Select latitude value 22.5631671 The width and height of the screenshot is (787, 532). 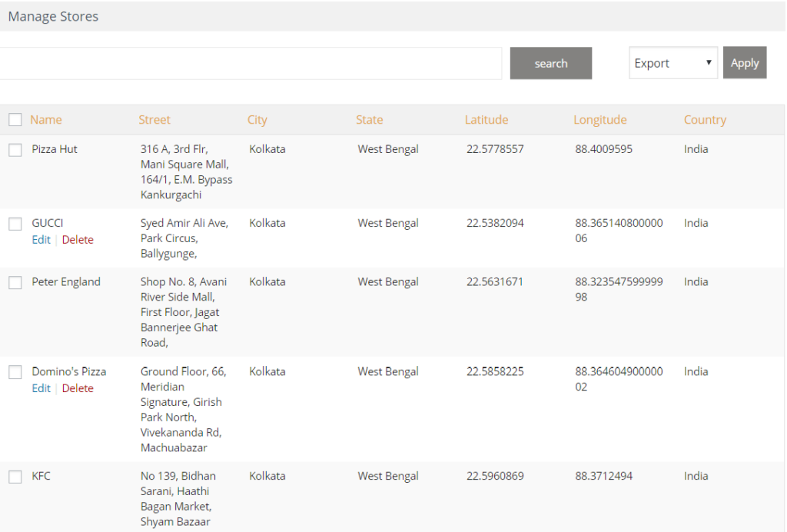494,281
